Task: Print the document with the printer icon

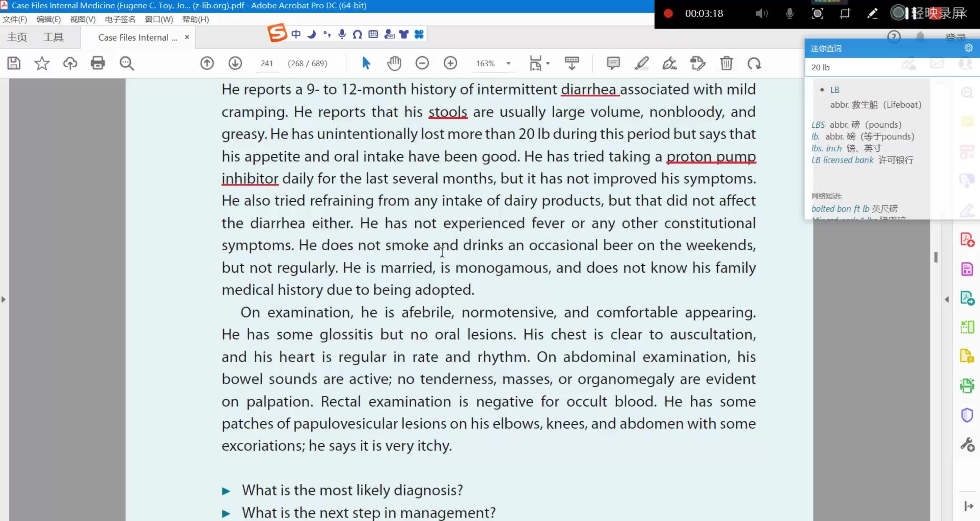Action: pyautogui.click(x=98, y=63)
